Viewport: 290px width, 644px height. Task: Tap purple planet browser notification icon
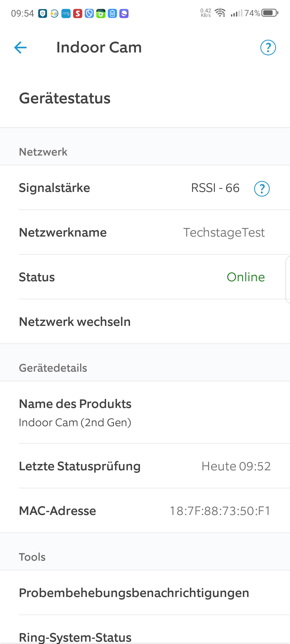coord(124,14)
